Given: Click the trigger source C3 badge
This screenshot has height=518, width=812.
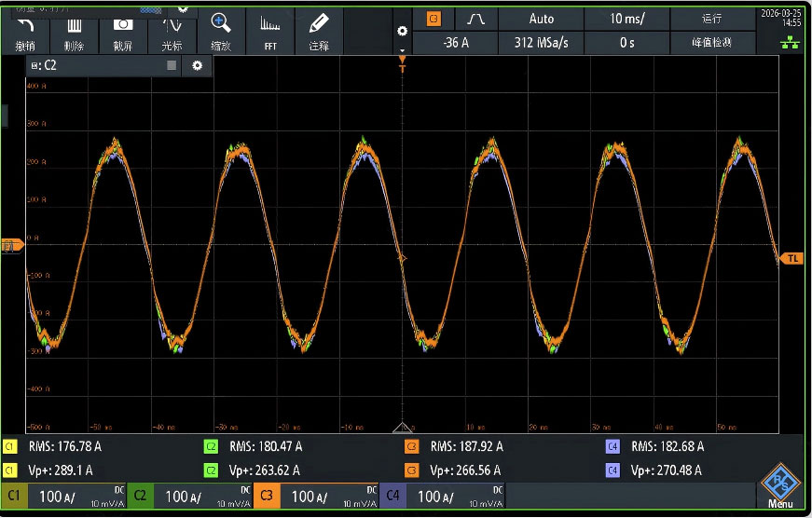Looking at the screenshot, I should (x=434, y=20).
